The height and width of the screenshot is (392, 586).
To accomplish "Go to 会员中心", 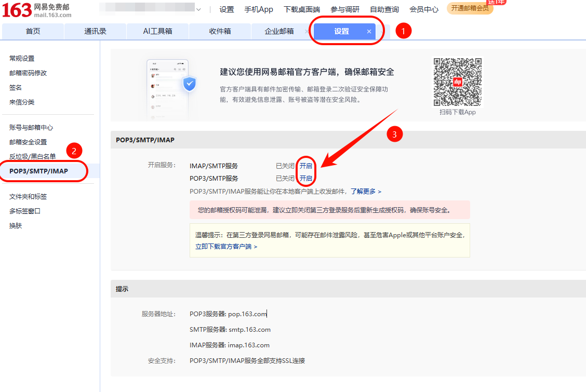I will tap(424, 9).
